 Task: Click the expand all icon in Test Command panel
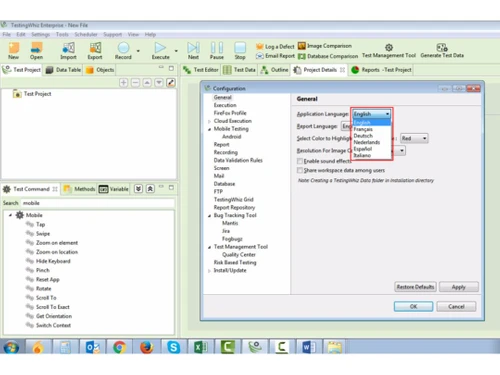point(138,189)
